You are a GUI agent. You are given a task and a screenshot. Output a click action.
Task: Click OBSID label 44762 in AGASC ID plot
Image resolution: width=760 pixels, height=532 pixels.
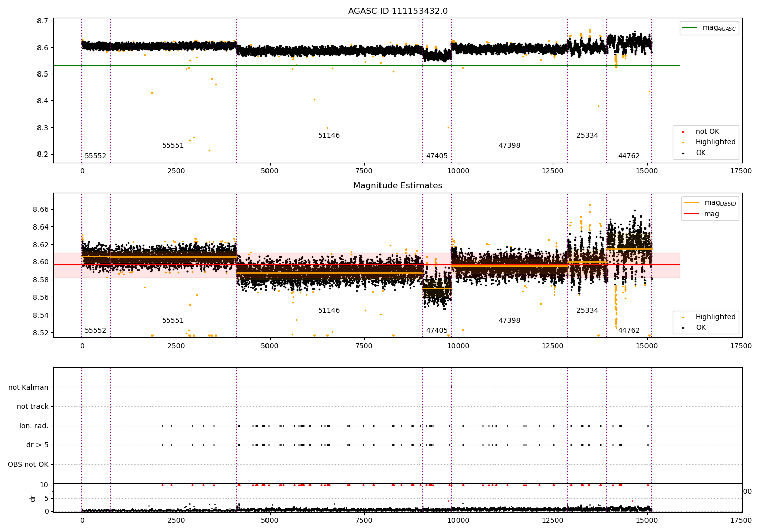click(629, 156)
